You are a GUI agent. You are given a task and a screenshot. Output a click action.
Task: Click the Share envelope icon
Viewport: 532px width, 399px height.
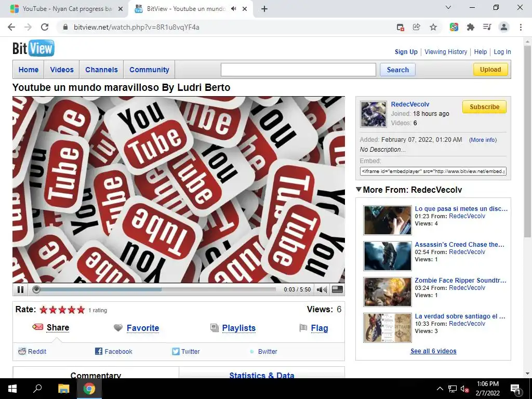pyautogui.click(x=37, y=327)
